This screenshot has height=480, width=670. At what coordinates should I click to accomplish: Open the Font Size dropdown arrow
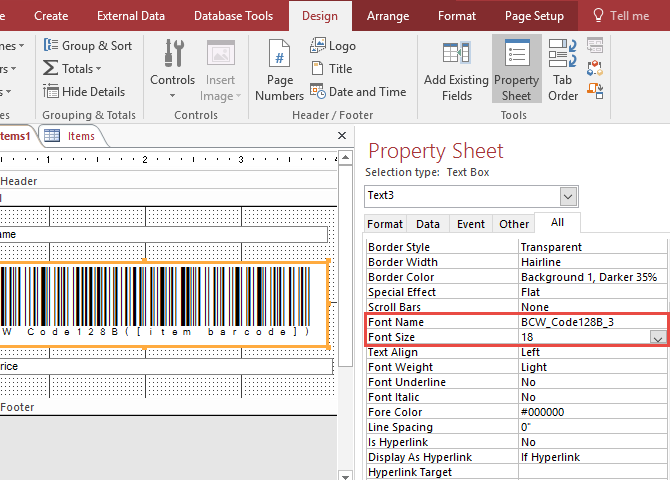click(658, 337)
